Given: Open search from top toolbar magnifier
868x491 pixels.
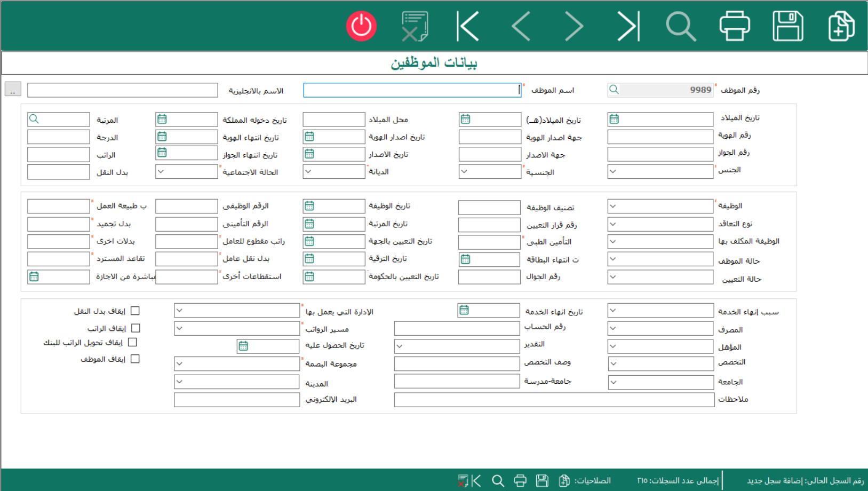Looking at the screenshot, I should click(x=681, y=26).
